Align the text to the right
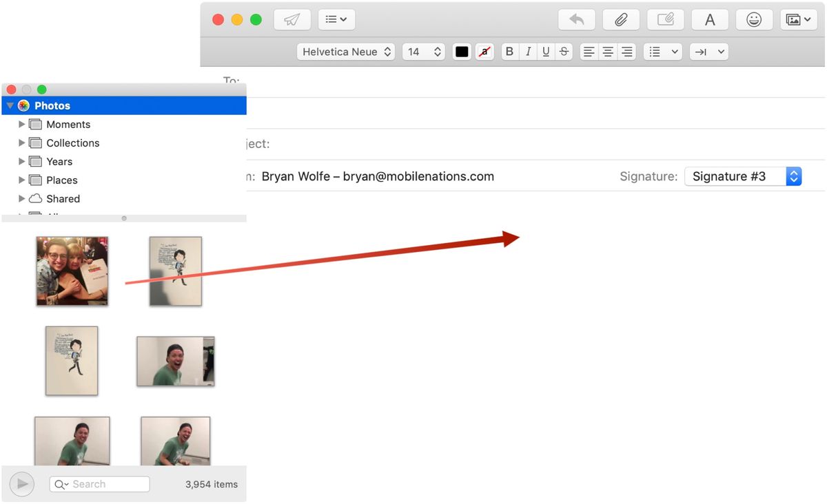The height and width of the screenshot is (504, 827). (x=626, y=52)
